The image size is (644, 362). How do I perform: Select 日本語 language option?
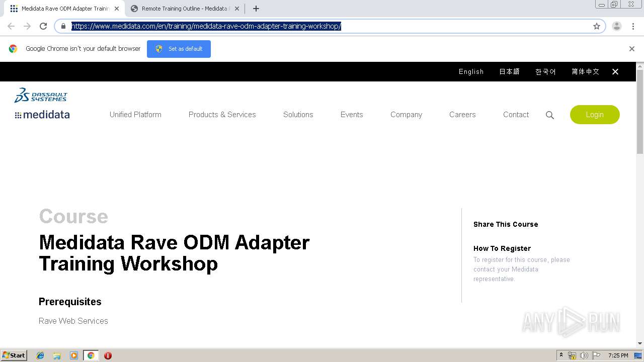pyautogui.click(x=509, y=72)
